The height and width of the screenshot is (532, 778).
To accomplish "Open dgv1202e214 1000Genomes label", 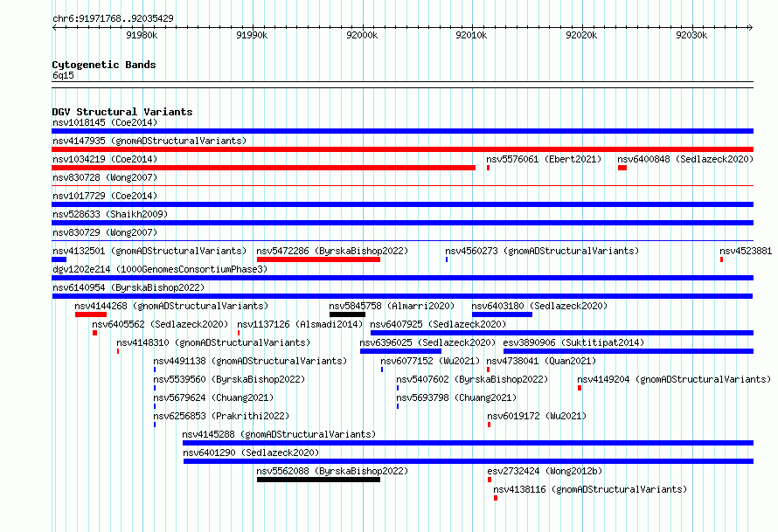I will pos(160,269).
